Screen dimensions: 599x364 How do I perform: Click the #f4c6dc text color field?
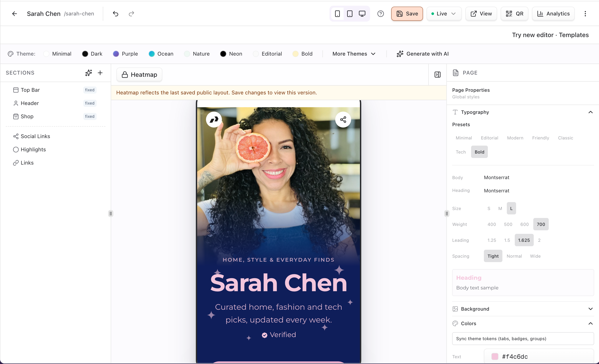pos(539,356)
